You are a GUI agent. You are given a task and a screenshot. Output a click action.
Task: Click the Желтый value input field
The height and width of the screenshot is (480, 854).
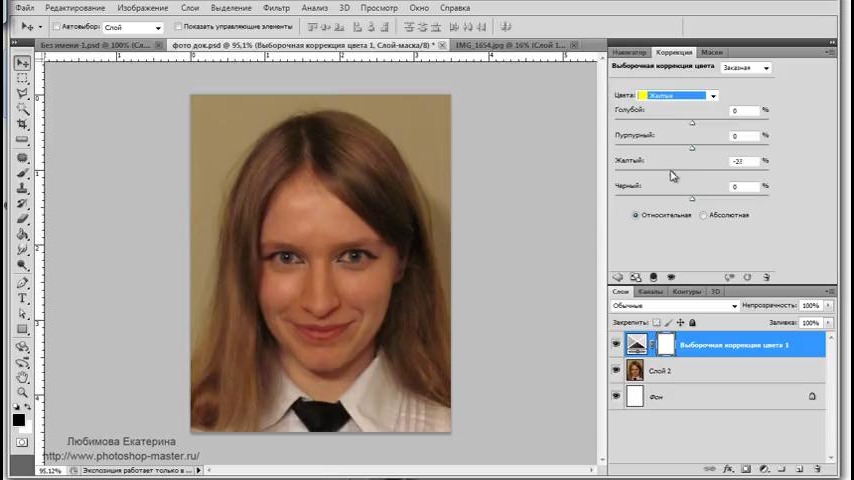[x=744, y=161]
